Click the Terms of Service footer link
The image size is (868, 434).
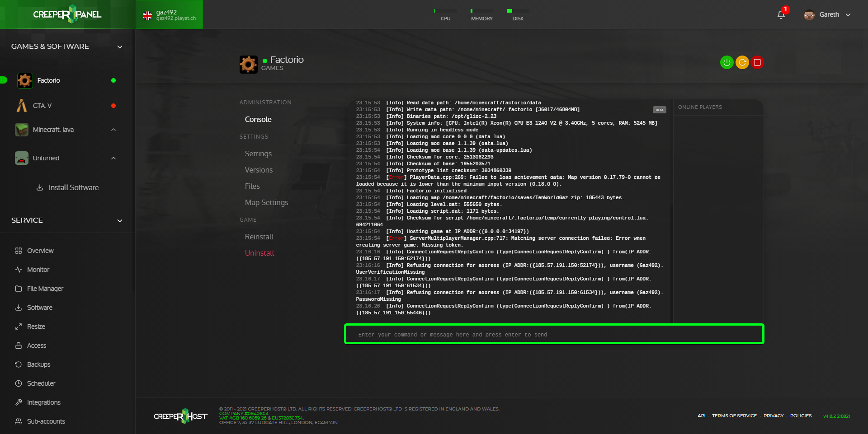click(734, 415)
